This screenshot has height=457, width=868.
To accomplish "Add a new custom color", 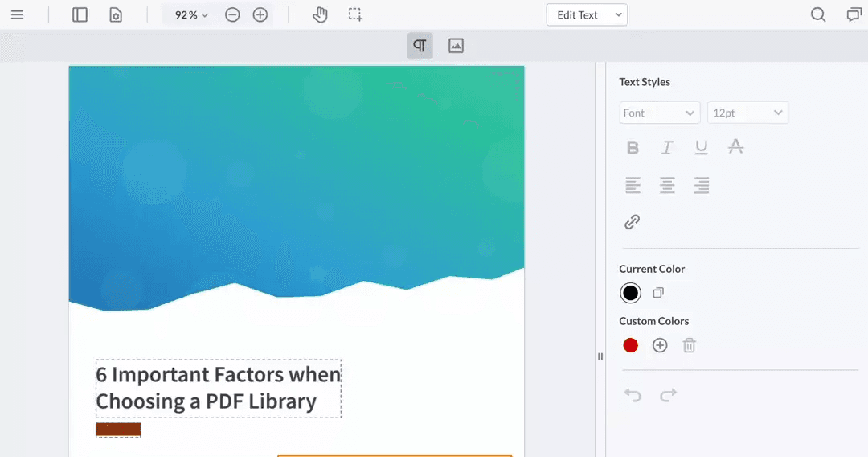I will pyautogui.click(x=660, y=345).
